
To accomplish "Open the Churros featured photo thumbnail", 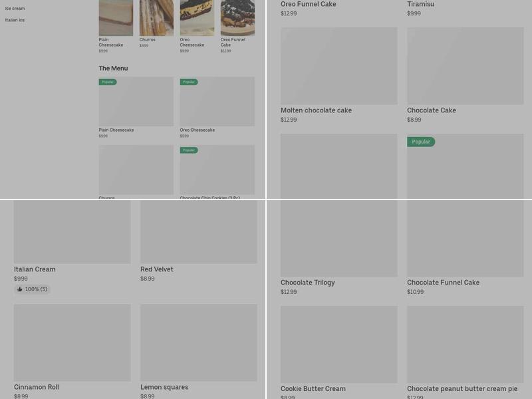I will point(156,18).
